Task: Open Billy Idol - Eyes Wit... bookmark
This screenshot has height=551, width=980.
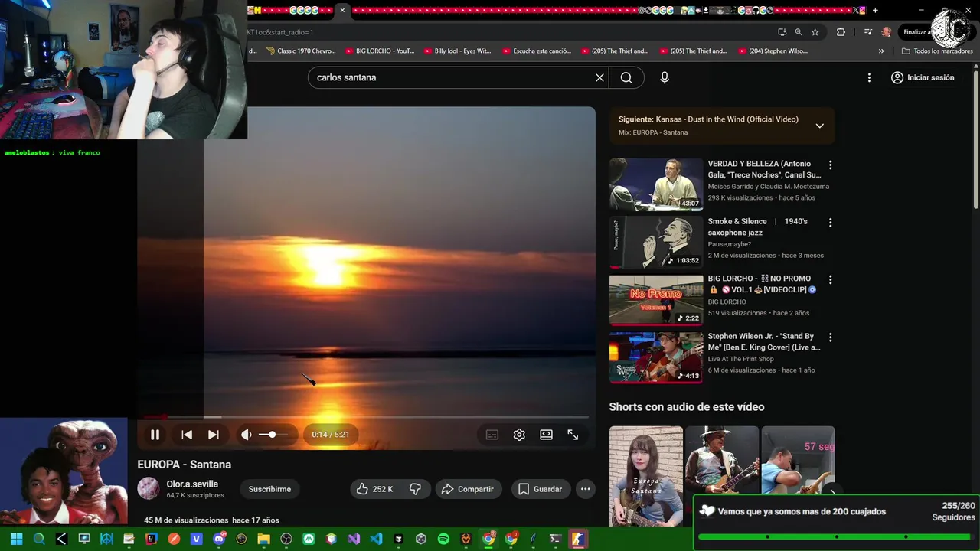Action: 457,51
